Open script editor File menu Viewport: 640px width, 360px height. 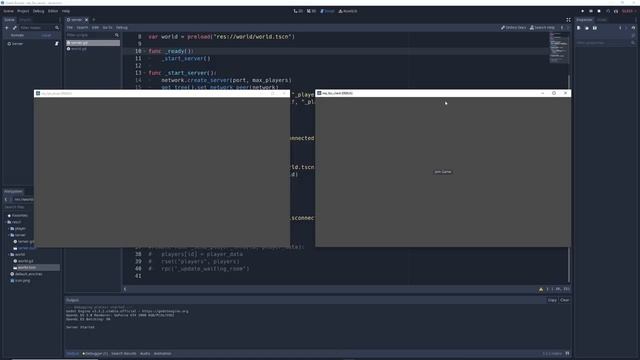(70, 28)
